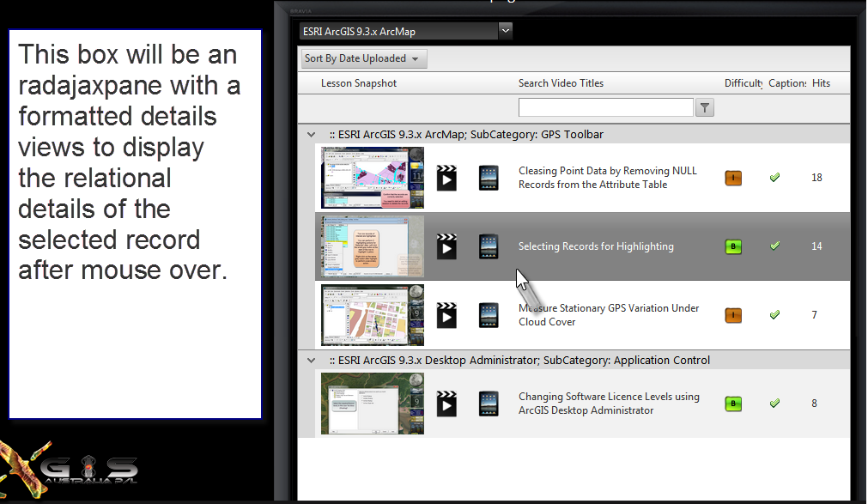Click the Search Video Titles input box
Screen dimensions: 868x504
point(605,107)
